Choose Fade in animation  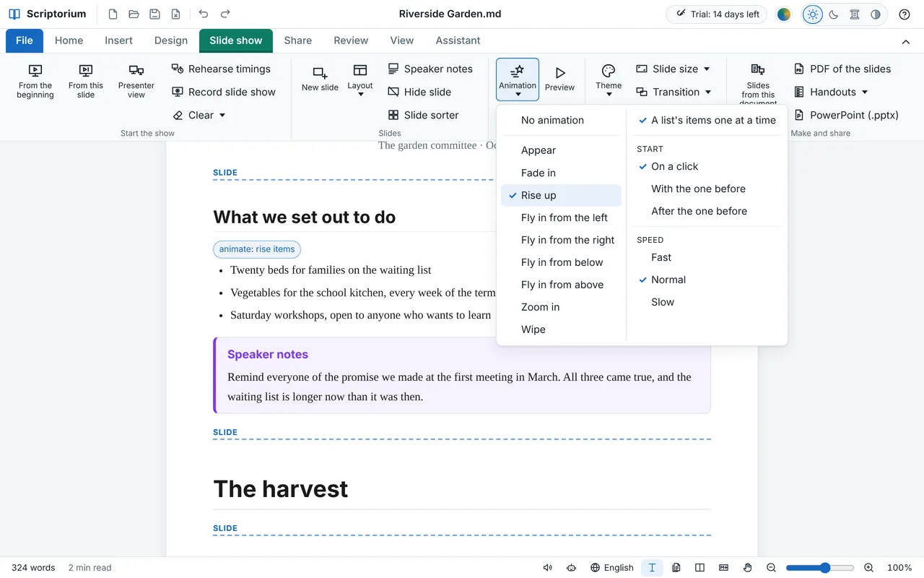tap(561, 173)
